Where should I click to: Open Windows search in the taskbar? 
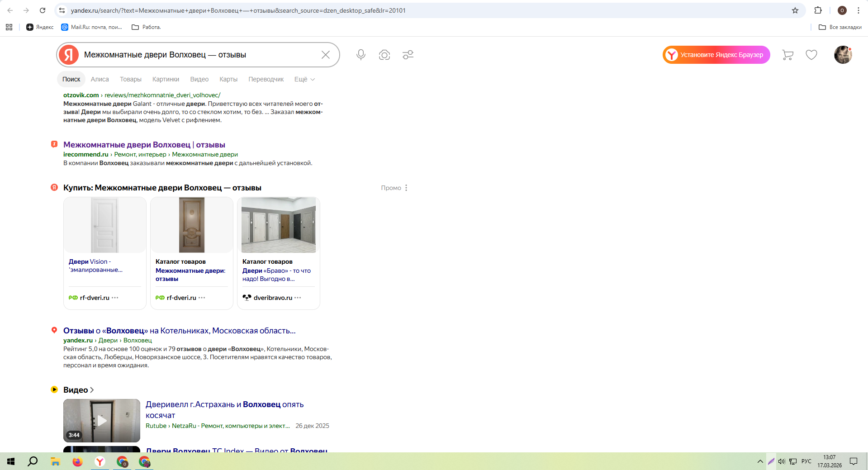(33, 461)
